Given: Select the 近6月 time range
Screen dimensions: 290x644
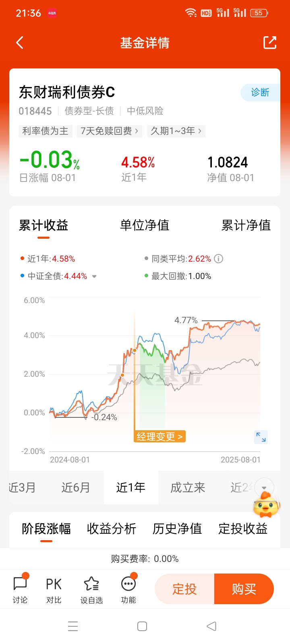Looking at the screenshot, I should [x=76, y=487].
